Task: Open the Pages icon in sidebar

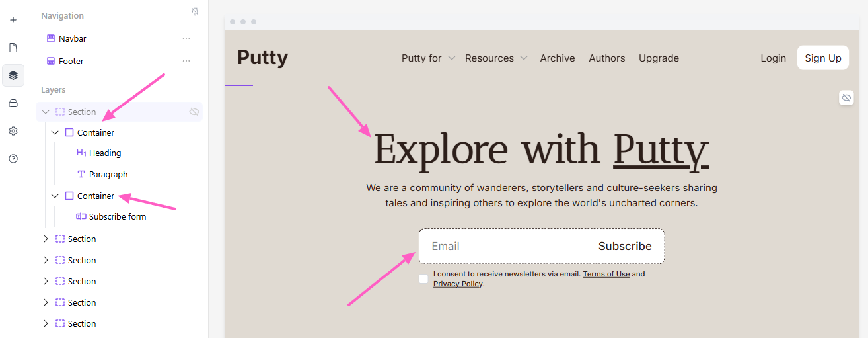Action: pyautogui.click(x=13, y=48)
